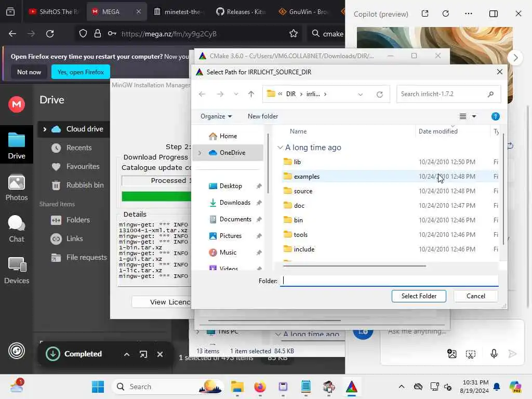Refresh the folder dialog's address bar
The image size is (532, 399).
380,95
